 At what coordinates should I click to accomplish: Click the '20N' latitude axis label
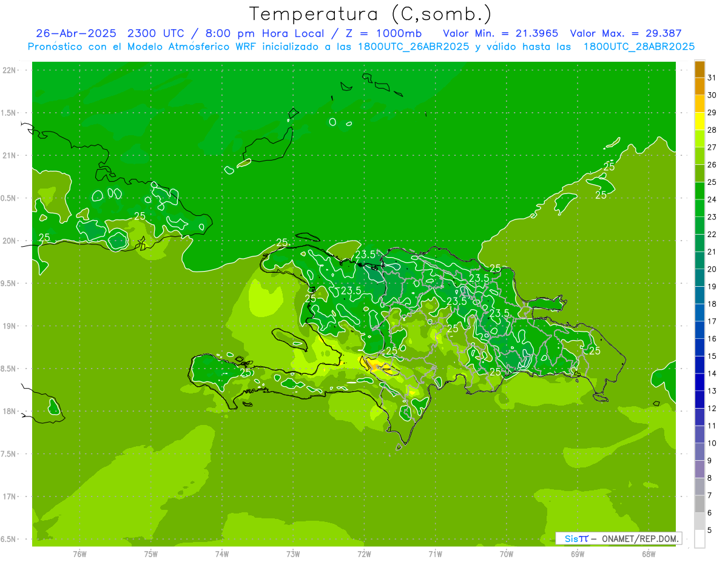tap(9, 241)
